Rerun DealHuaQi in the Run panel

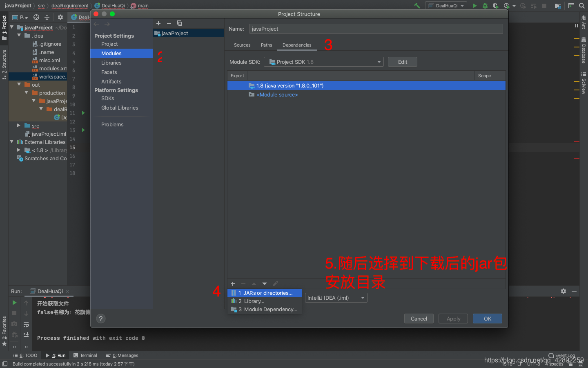(x=14, y=303)
